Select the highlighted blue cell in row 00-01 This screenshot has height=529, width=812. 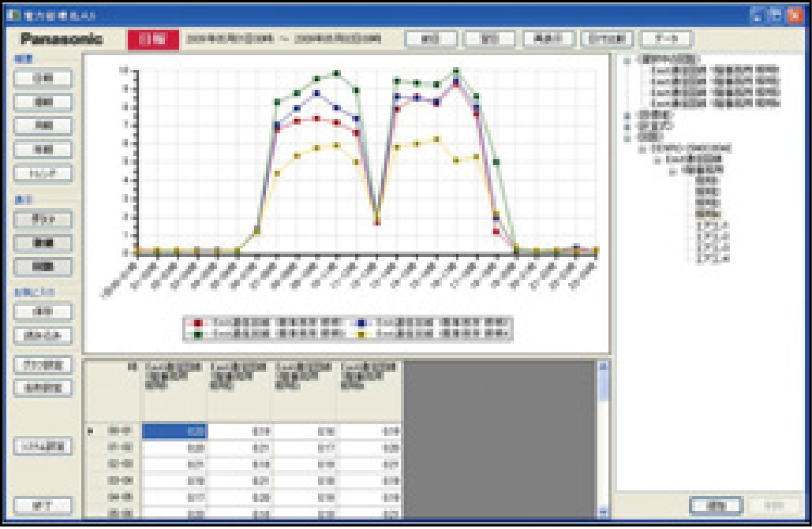pos(174,431)
